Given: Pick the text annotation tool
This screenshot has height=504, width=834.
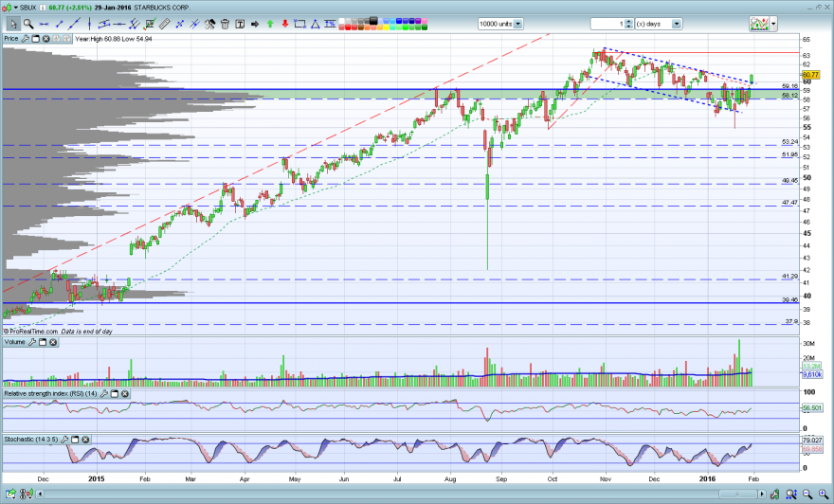Looking at the screenshot, I should (x=240, y=24).
